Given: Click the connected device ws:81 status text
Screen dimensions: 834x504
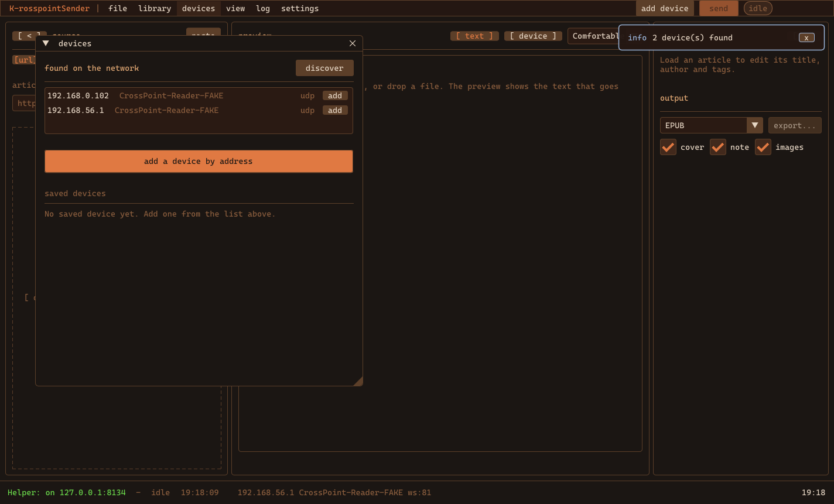Looking at the screenshot, I should (x=334, y=492).
